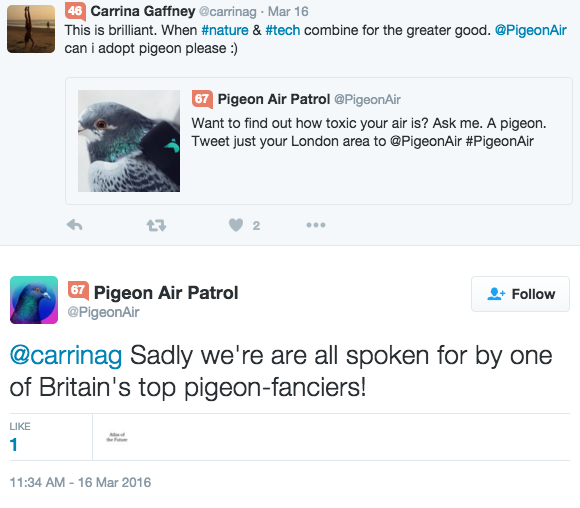The height and width of the screenshot is (508, 580).
Task: View the like count of 1
Action: [14, 445]
